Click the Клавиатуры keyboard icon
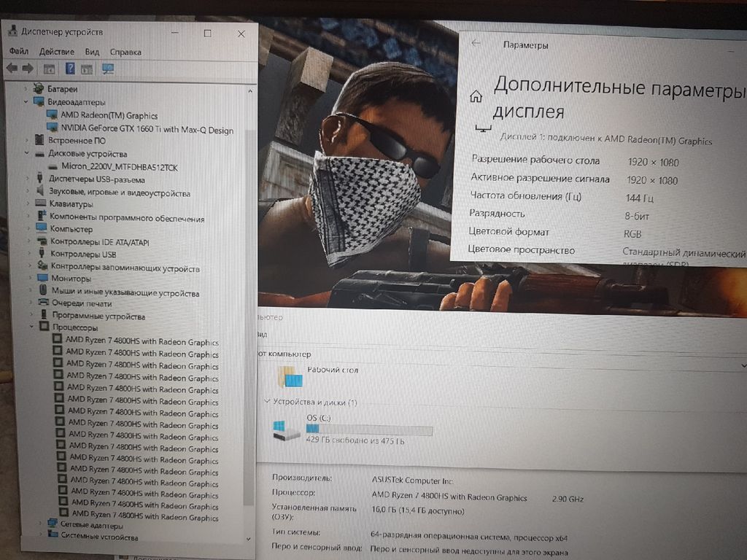Screen dimensions: 747x560 (41, 203)
